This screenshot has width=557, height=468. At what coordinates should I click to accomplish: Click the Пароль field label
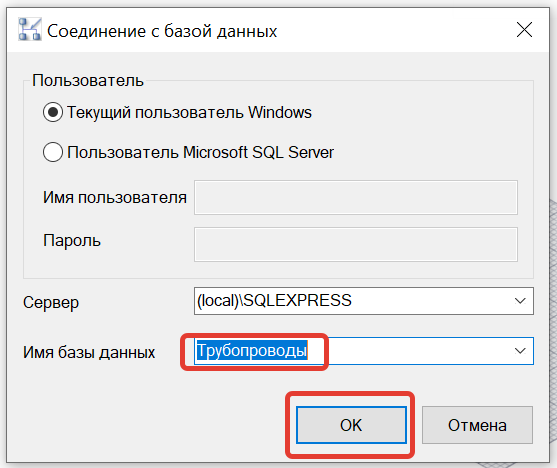click(72, 241)
